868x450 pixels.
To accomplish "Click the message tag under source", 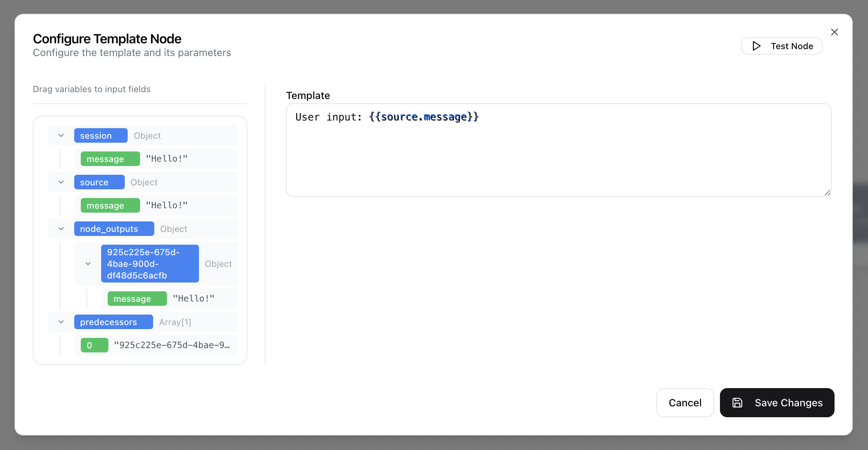I will tap(110, 205).
